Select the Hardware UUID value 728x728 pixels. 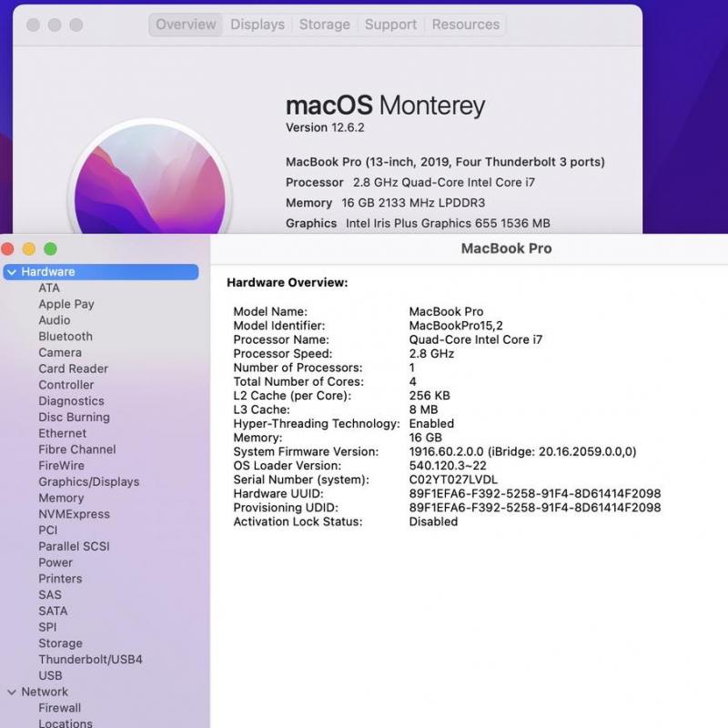tap(534, 493)
